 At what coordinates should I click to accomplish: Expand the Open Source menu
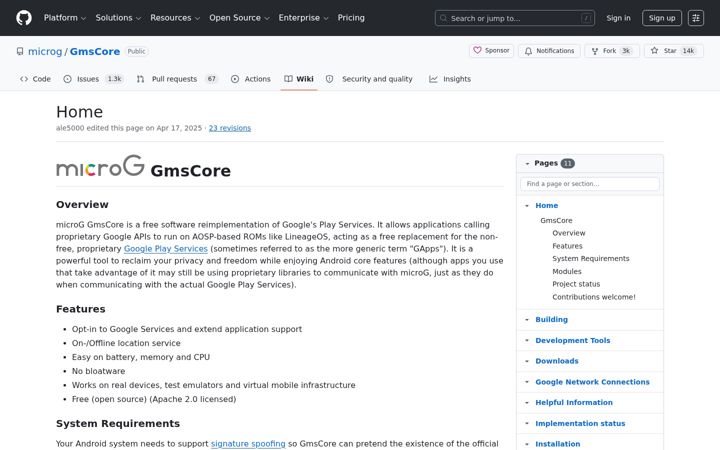(x=239, y=18)
